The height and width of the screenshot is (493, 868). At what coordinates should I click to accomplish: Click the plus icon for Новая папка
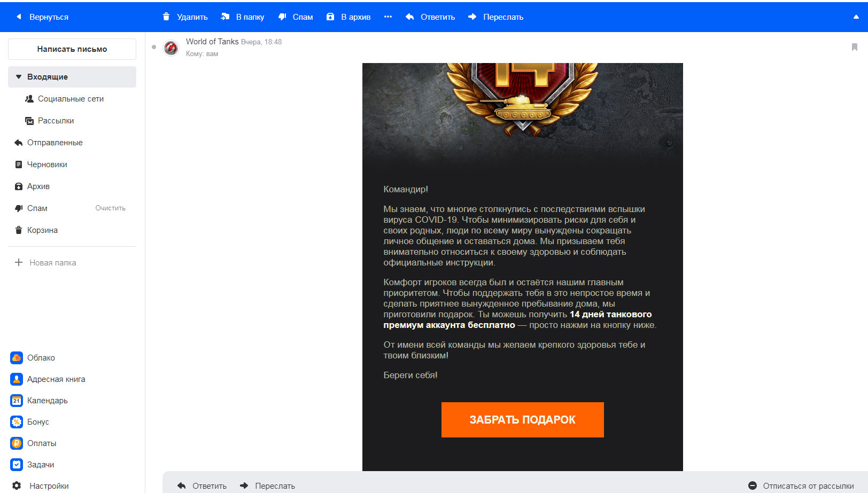(19, 262)
